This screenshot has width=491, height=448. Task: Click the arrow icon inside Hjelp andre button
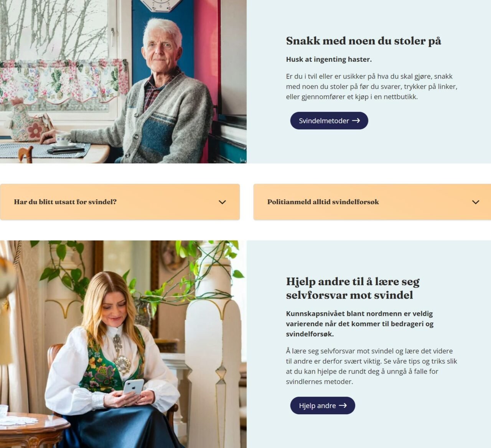coord(343,405)
